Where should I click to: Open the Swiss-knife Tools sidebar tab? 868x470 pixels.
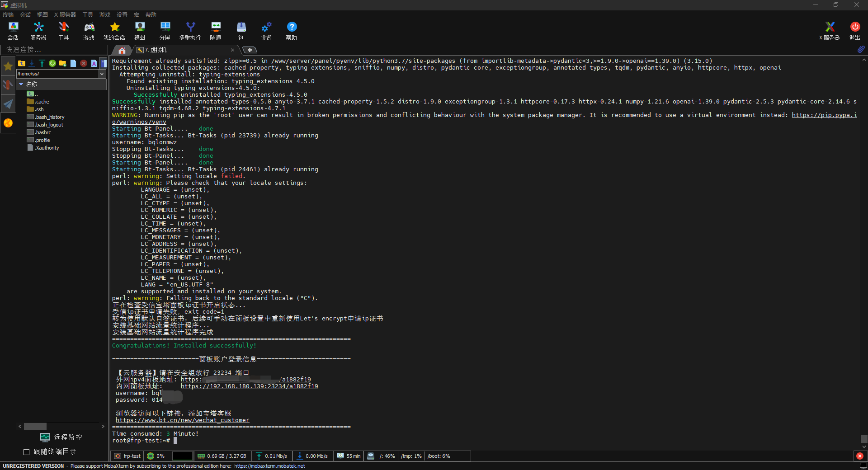click(x=8, y=85)
